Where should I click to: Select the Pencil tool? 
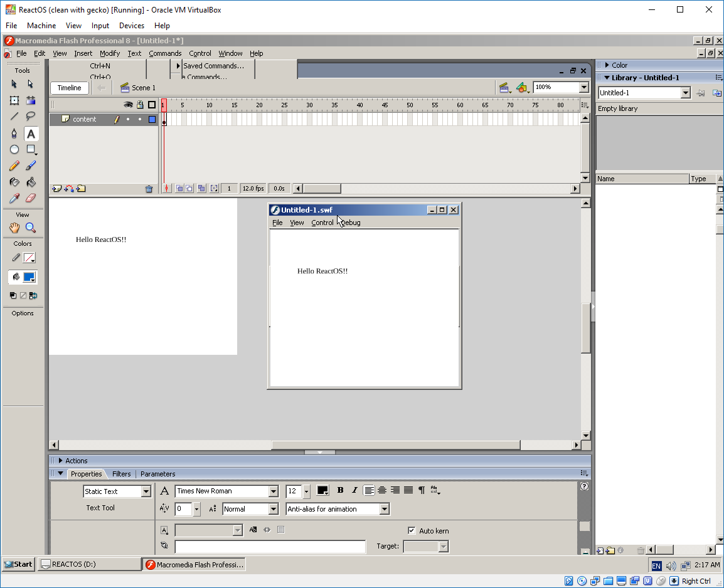tap(14, 165)
